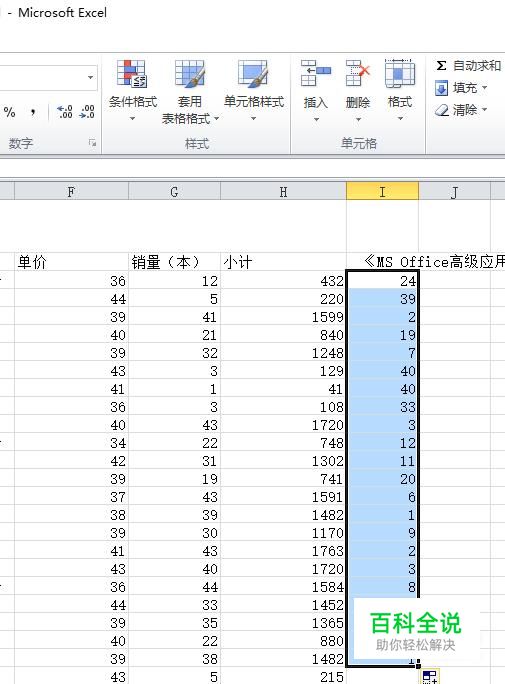Expand the 填充 dropdown arrow
Image resolution: width=505 pixels, height=684 pixels.
click(485, 88)
